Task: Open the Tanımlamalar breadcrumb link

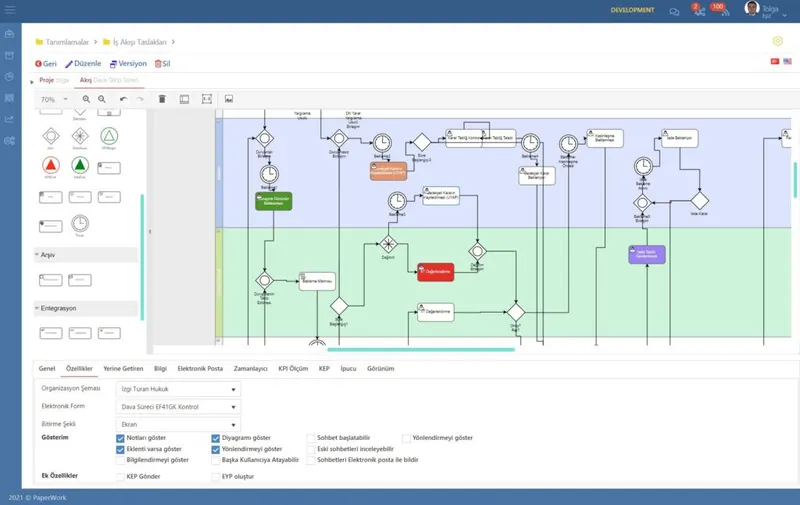Action: point(67,42)
